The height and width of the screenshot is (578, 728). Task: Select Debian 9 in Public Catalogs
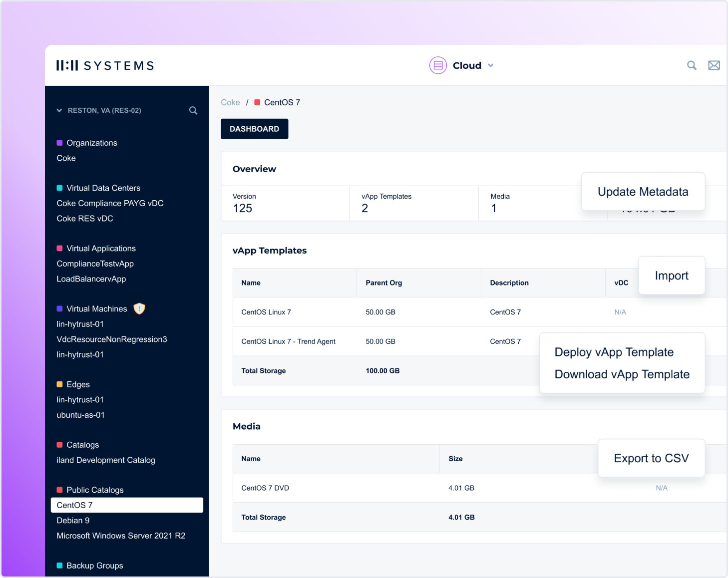(73, 520)
